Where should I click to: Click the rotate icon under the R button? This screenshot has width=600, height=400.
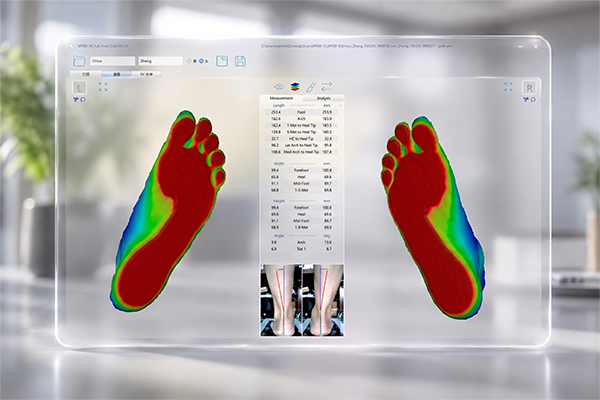click(x=533, y=100)
